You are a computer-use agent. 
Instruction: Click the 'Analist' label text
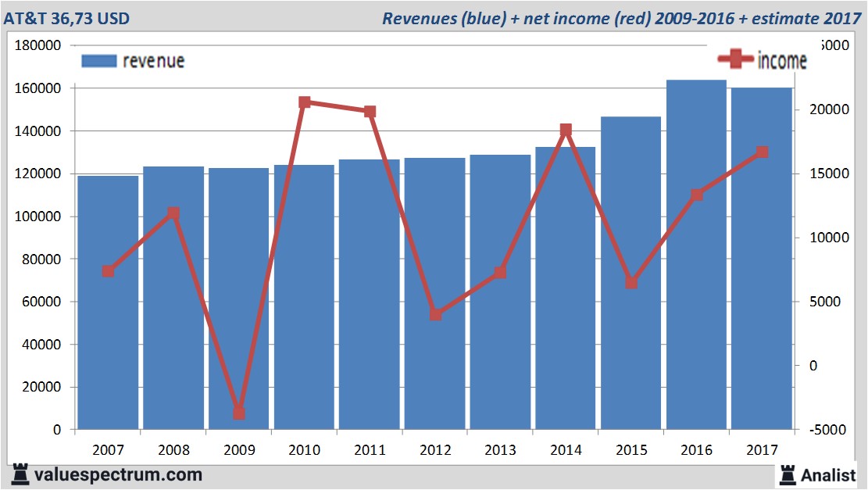pyautogui.click(x=828, y=475)
